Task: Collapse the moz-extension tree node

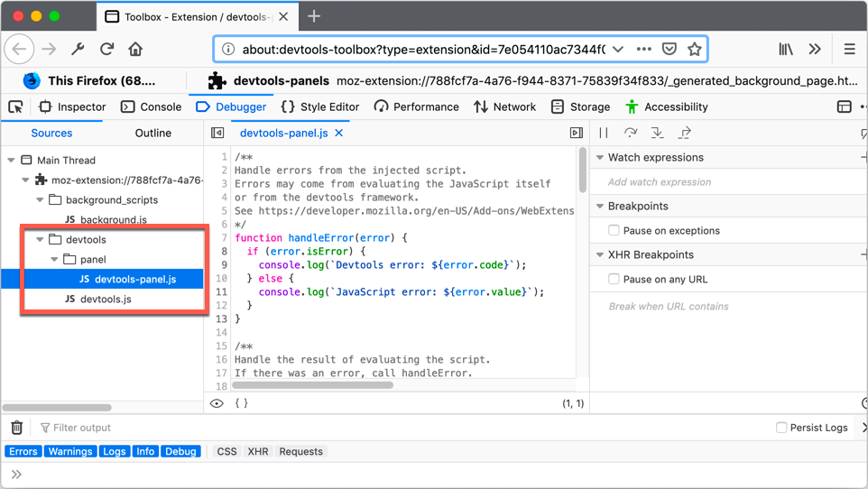Action: click(x=25, y=180)
